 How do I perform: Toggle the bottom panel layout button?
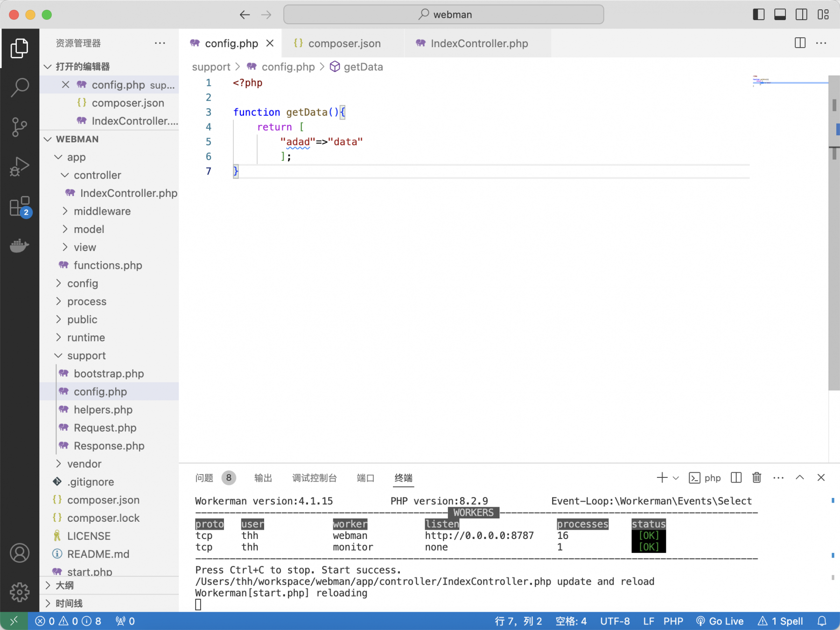point(780,14)
